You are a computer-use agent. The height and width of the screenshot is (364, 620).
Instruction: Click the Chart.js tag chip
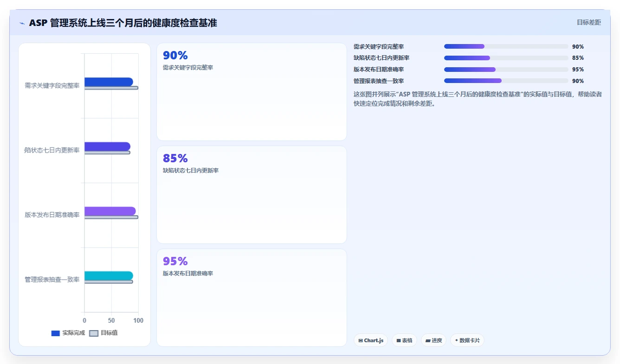click(x=371, y=340)
